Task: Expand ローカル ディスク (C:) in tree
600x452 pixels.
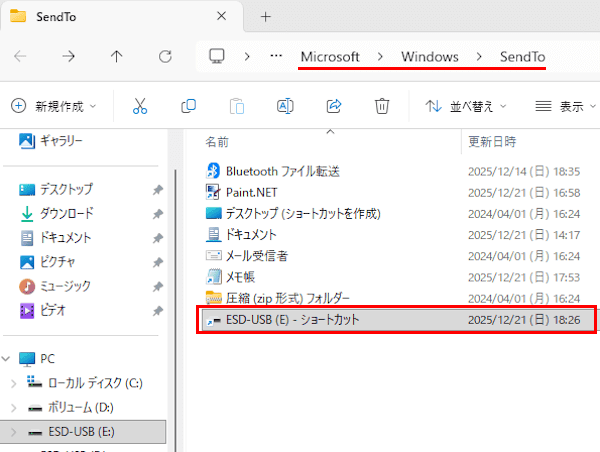Action: (x=13, y=383)
